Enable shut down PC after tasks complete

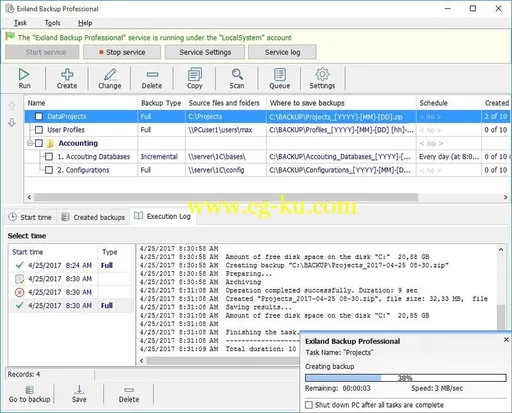(309, 405)
